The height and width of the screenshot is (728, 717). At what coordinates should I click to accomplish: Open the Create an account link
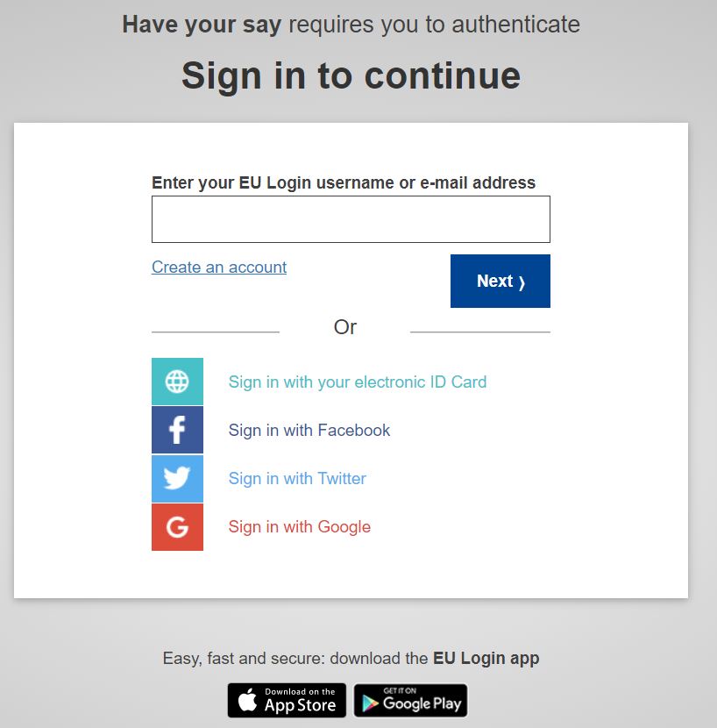click(x=219, y=267)
